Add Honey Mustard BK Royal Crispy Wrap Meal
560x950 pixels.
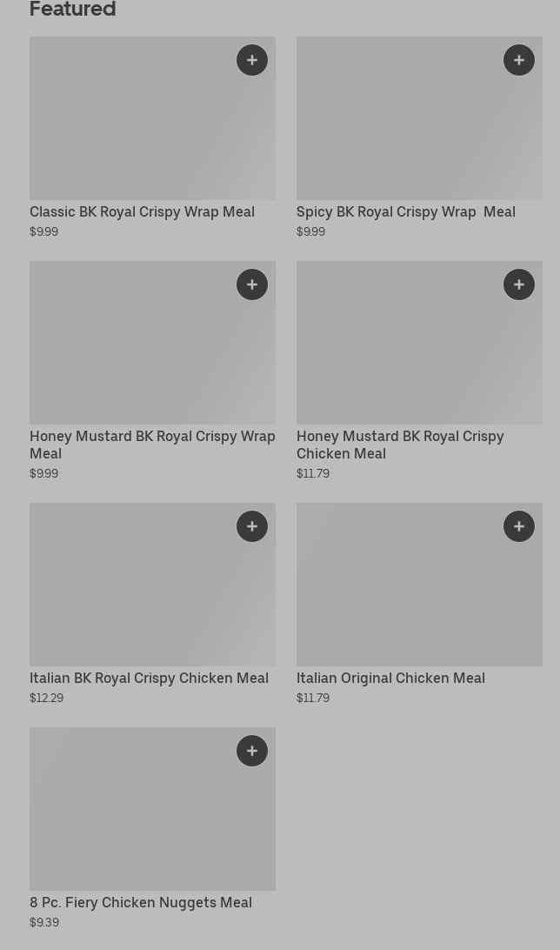(252, 284)
